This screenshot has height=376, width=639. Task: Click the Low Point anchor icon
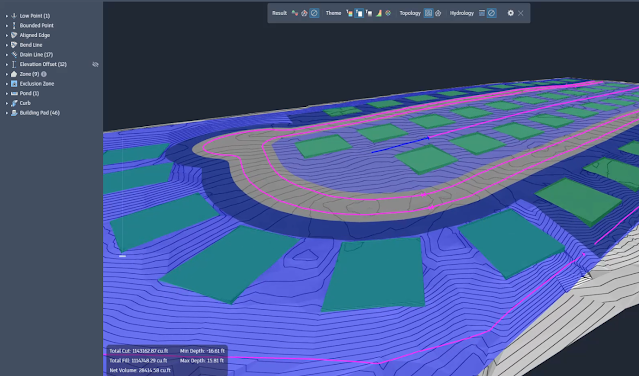(14, 16)
